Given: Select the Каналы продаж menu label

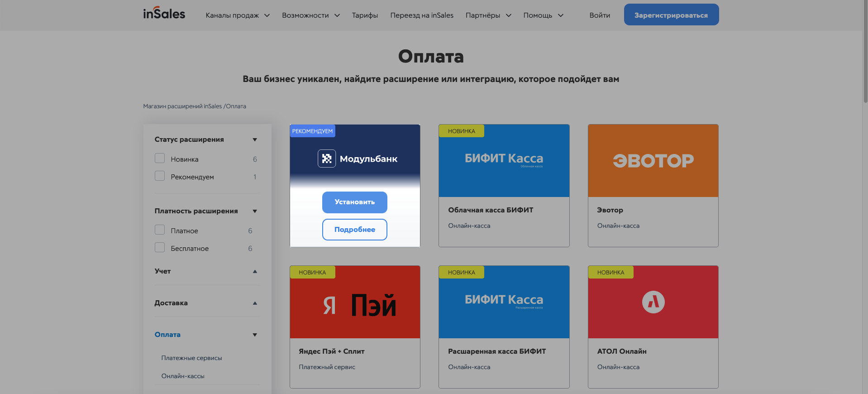Looking at the screenshot, I should pos(232,15).
